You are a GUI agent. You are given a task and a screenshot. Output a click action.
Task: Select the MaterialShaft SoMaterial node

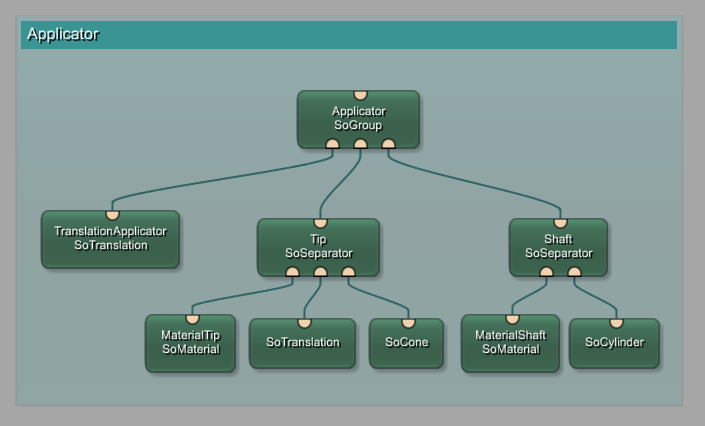[x=510, y=343]
